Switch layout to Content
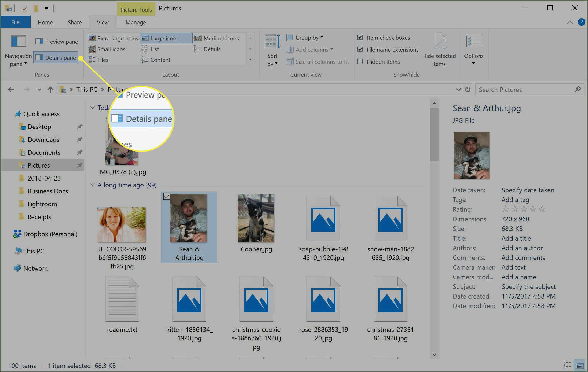Viewport: 588px width, 372px height. click(x=156, y=60)
